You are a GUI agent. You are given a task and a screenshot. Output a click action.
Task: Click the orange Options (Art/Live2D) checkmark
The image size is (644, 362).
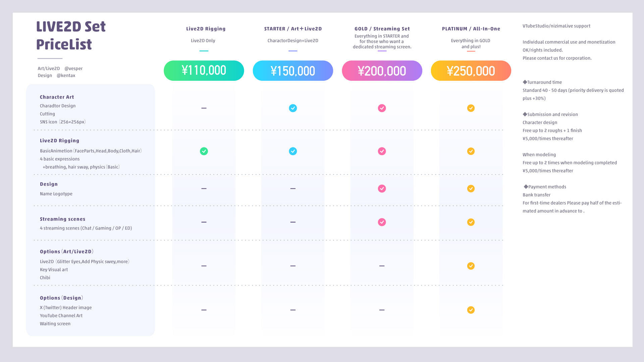(471, 266)
